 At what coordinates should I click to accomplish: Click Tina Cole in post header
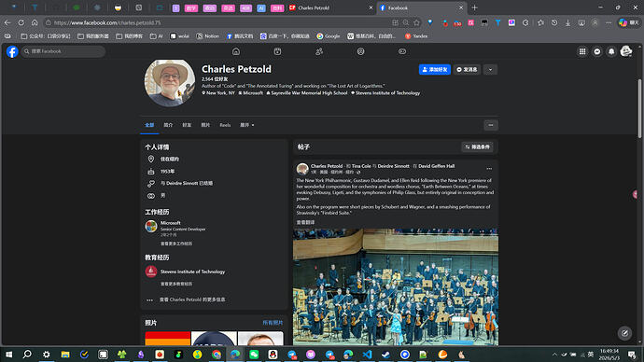361,166
